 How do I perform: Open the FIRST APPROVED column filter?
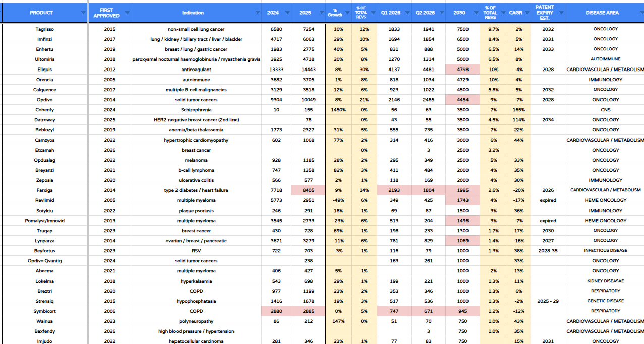coord(127,13)
